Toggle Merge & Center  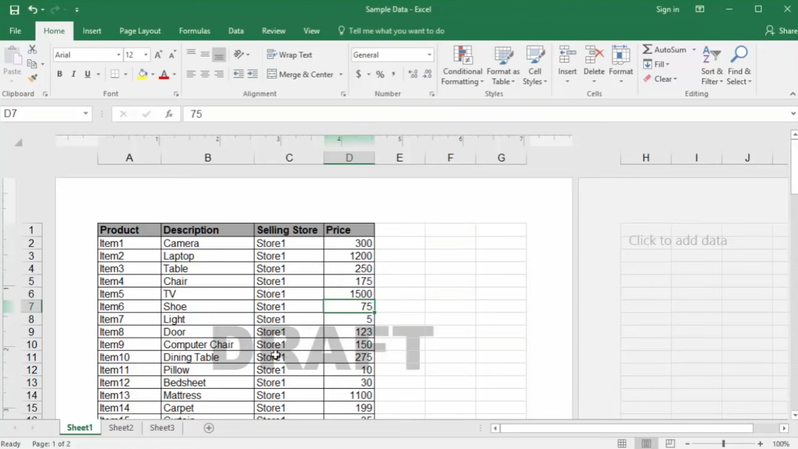tap(300, 74)
